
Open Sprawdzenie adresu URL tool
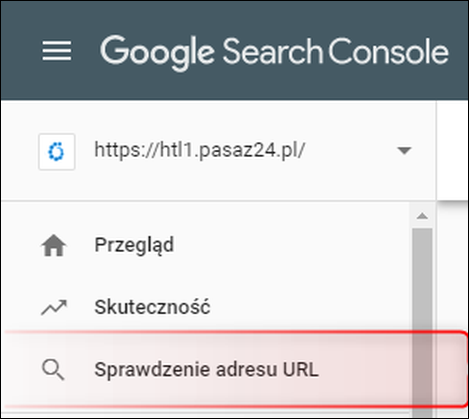(206, 369)
